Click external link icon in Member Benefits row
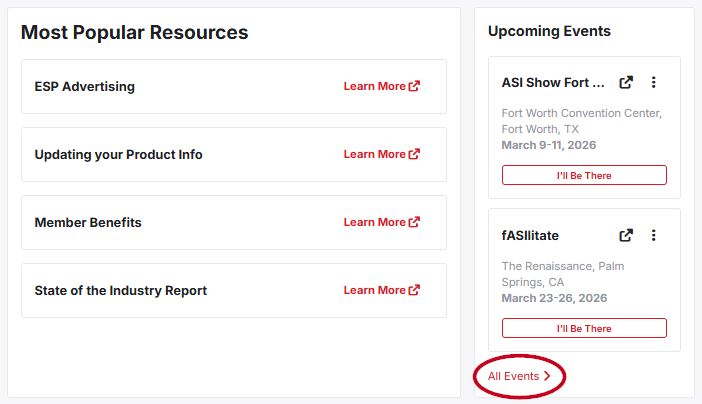Viewport: 702px width, 404px height. click(415, 222)
